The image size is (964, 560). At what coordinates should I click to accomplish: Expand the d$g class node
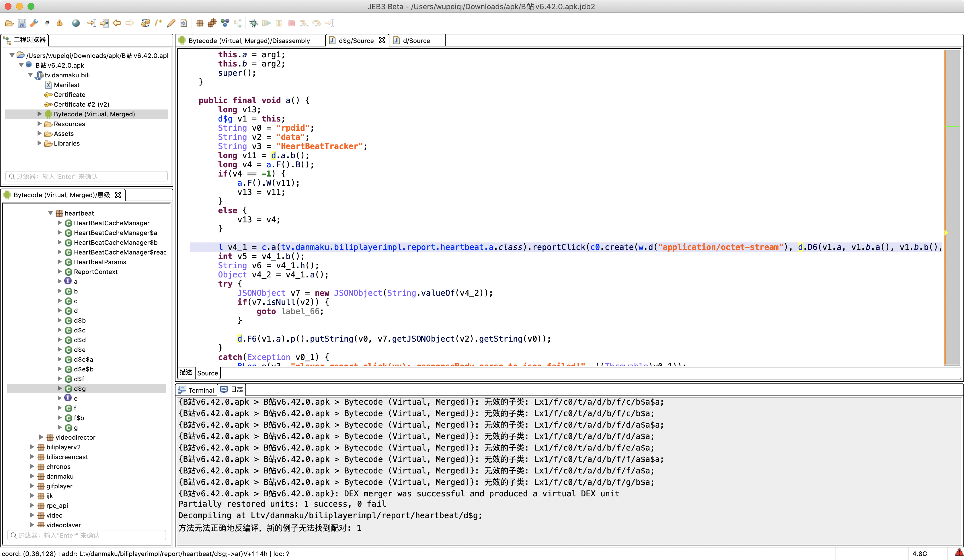[60, 388]
